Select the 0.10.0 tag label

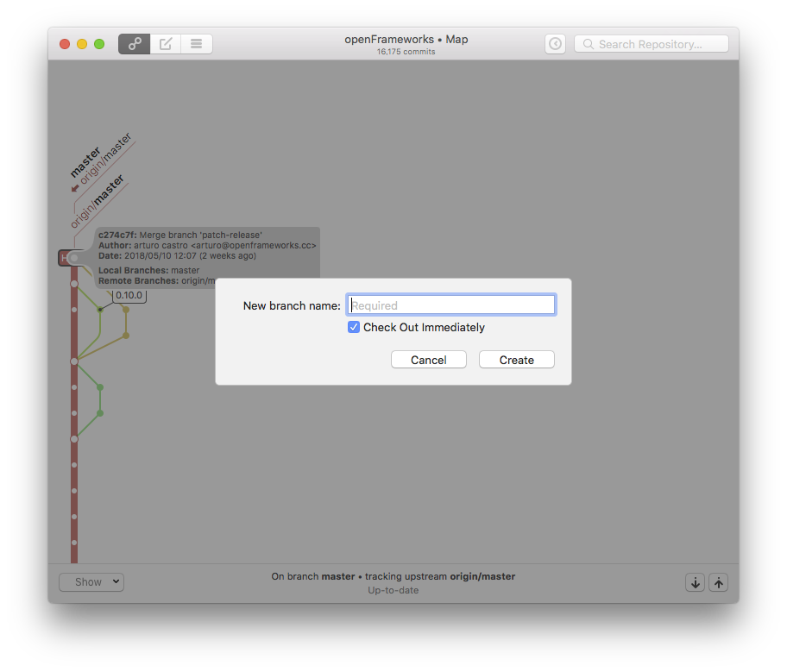pos(129,296)
